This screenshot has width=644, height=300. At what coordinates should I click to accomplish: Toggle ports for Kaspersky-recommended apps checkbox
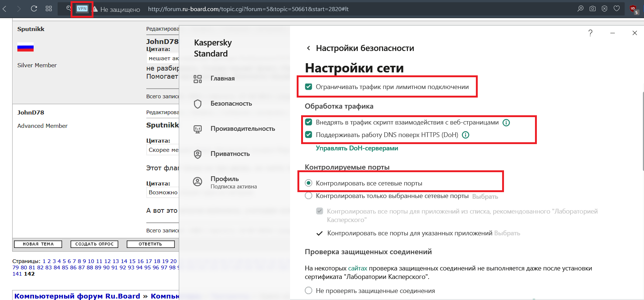[x=320, y=211]
